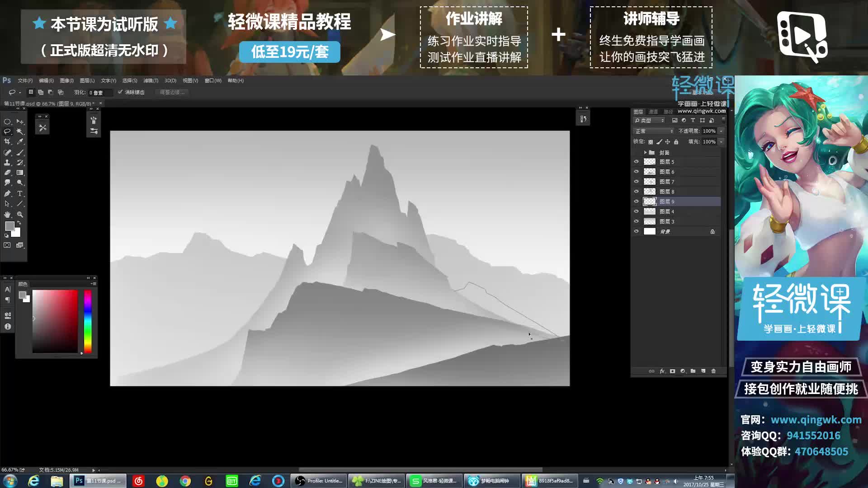Toggle background layer (背景) visibility
This screenshot has width=868, height=488.
(x=636, y=231)
